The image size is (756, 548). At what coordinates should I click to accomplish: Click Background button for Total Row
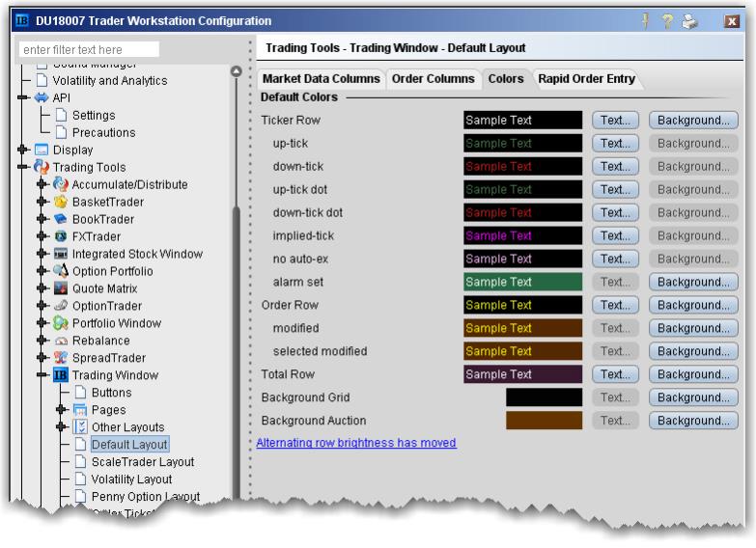pyautogui.click(x=693, y=374)
